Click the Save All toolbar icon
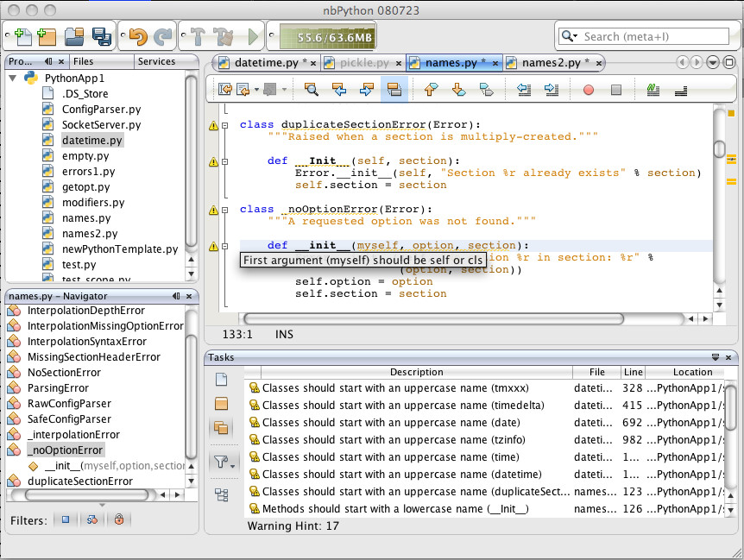Image resolution: width=744 pixels, height=560 pixels. 102,37
